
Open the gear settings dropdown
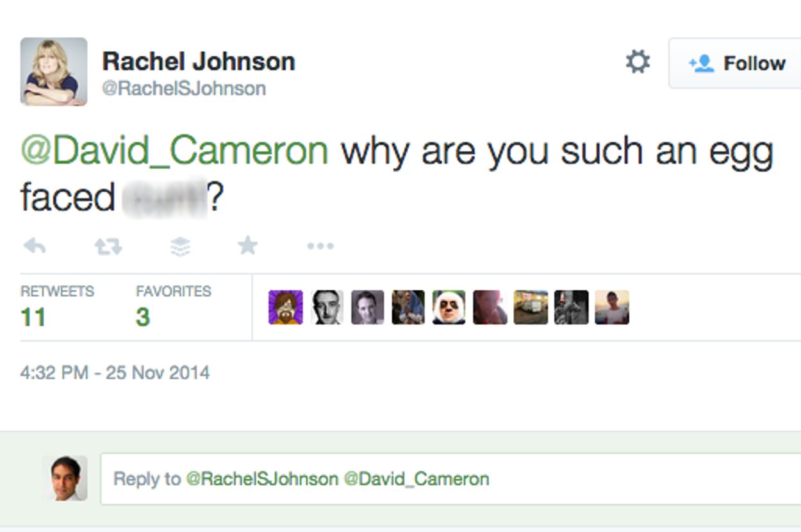[638, 62]
